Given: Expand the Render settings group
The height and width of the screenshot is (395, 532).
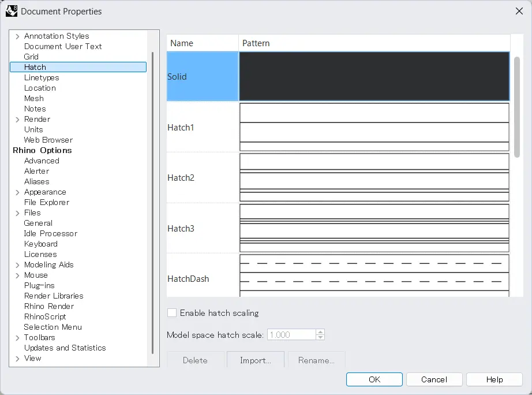Looking at the screenshot, I should click(x=17, y=119).
